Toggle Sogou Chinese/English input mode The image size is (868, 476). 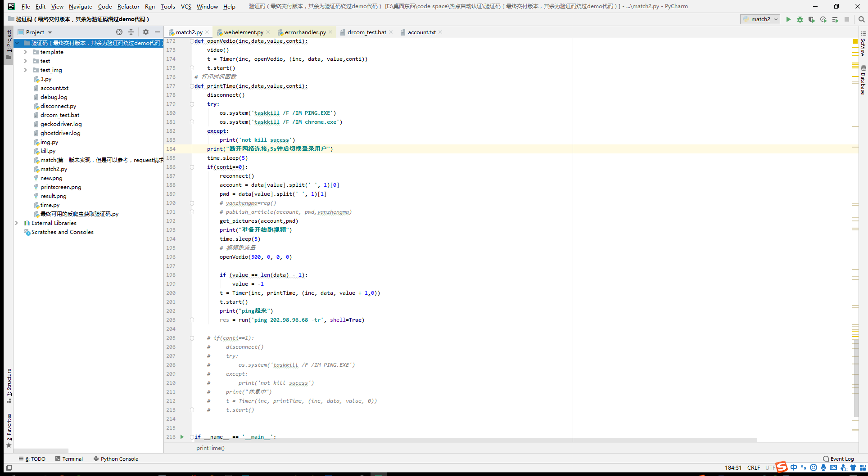click(x=794, y=468)
